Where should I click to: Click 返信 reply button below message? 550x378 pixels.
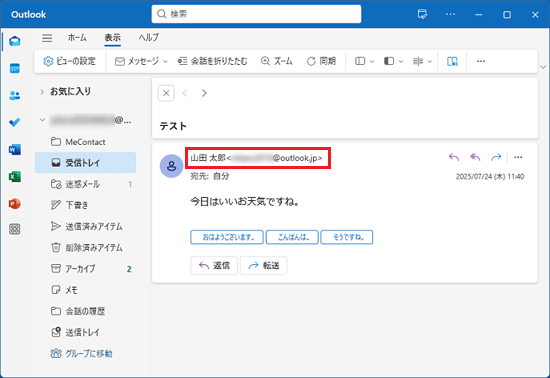coord(214,265)
